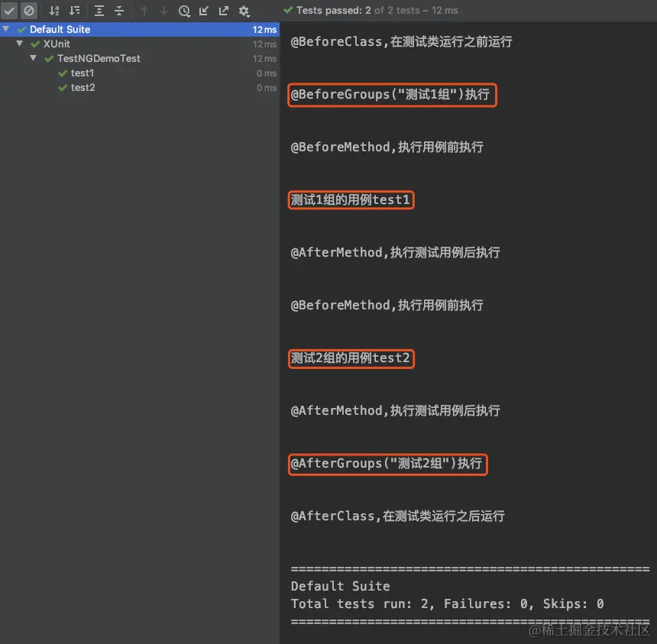This screenshot has height=644, width=657.
Task: Click the 12 ms duration of XUnit
Action: [264, 44]
